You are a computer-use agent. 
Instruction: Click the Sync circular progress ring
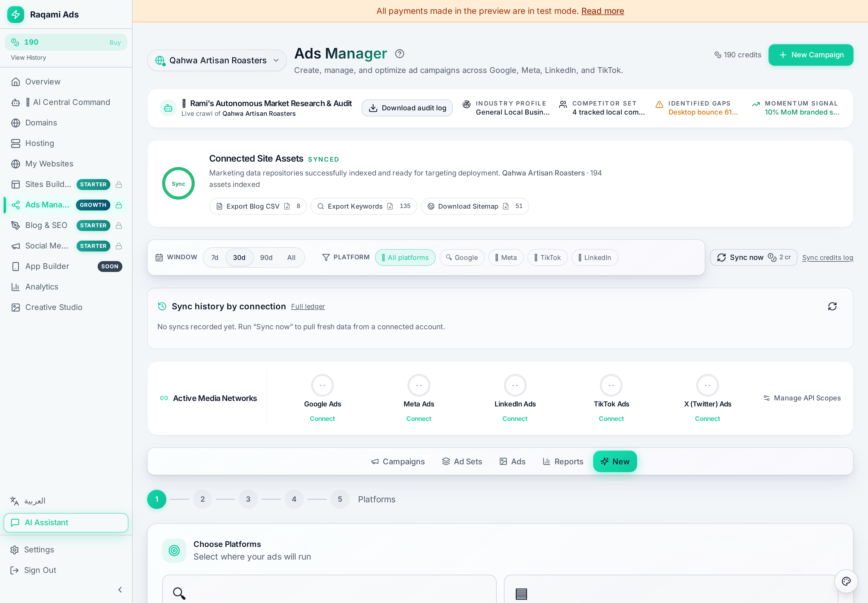(178, 184)
